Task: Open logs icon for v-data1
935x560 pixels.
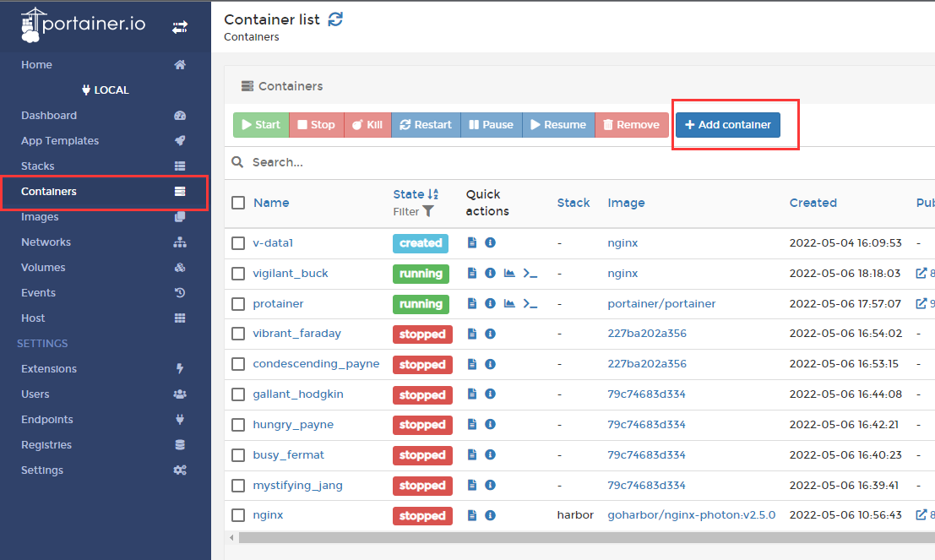Action: (x=471, y=242)
